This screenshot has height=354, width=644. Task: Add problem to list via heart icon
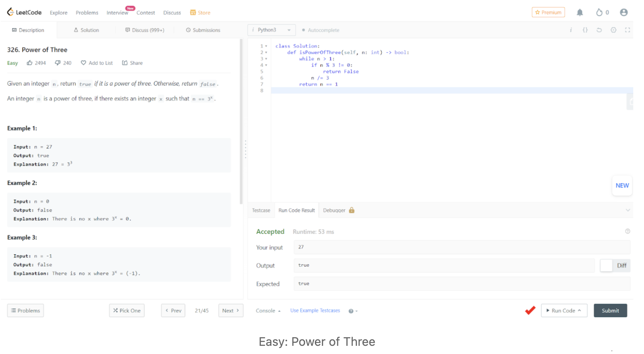point(84,63)
